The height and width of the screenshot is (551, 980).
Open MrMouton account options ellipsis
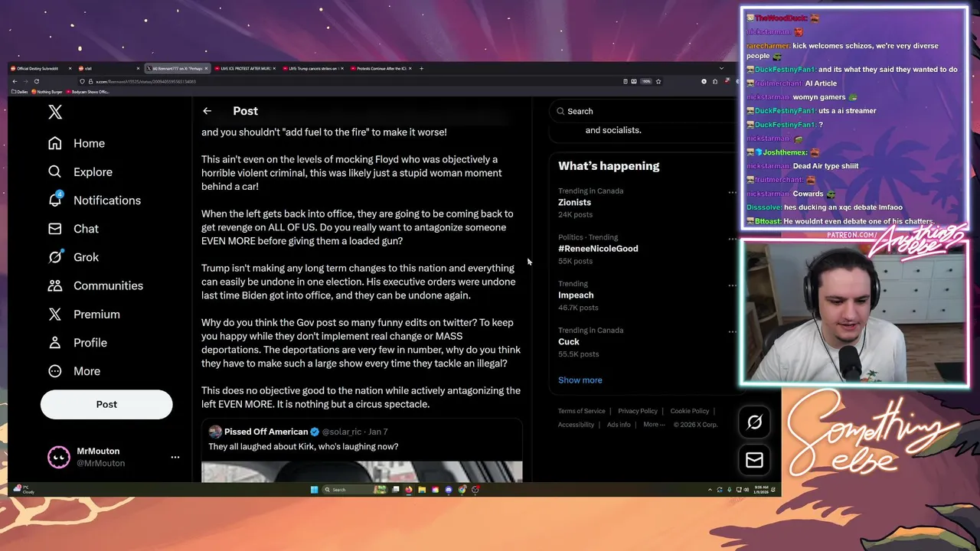[175, 457]
